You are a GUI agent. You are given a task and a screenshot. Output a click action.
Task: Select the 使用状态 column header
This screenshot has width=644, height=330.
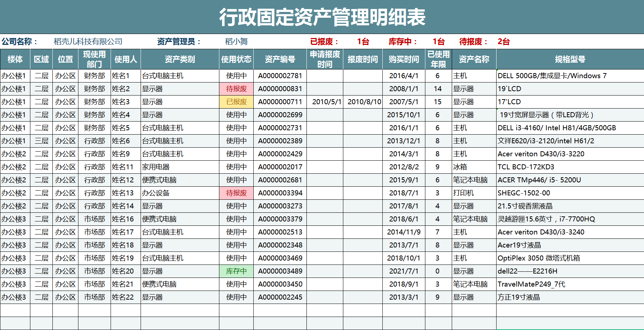[236, 59]
